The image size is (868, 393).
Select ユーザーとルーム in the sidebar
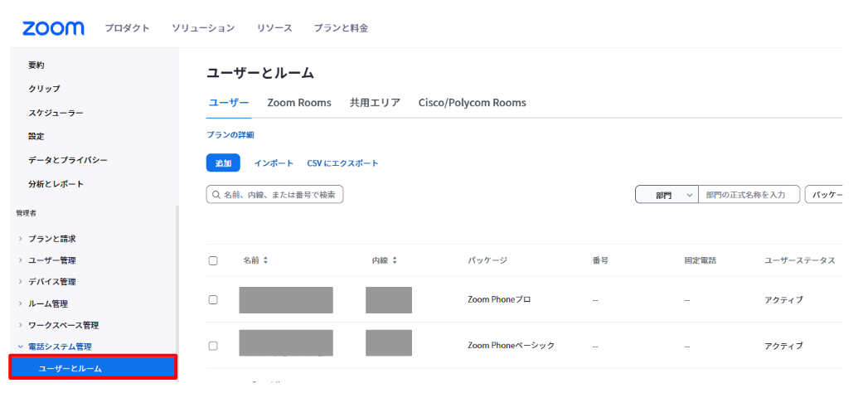click(93, 368)
